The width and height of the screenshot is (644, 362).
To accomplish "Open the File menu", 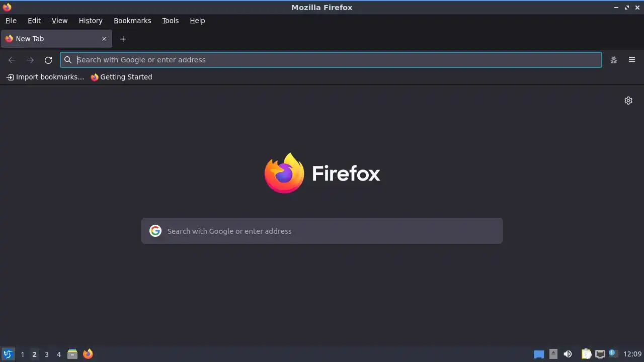I will point(11,21).
